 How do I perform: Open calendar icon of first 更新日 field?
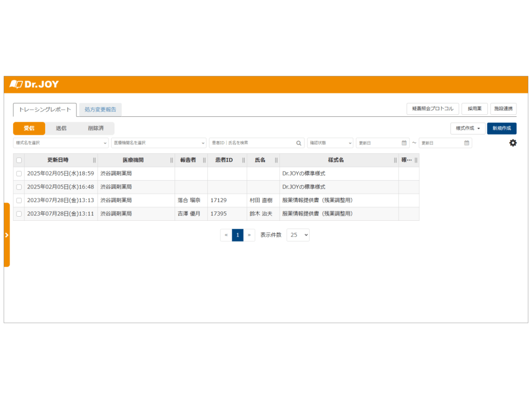404,143
